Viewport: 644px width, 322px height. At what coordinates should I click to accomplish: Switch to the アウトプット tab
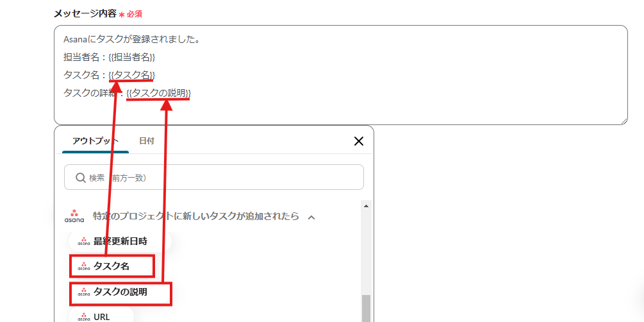point(95,140)
